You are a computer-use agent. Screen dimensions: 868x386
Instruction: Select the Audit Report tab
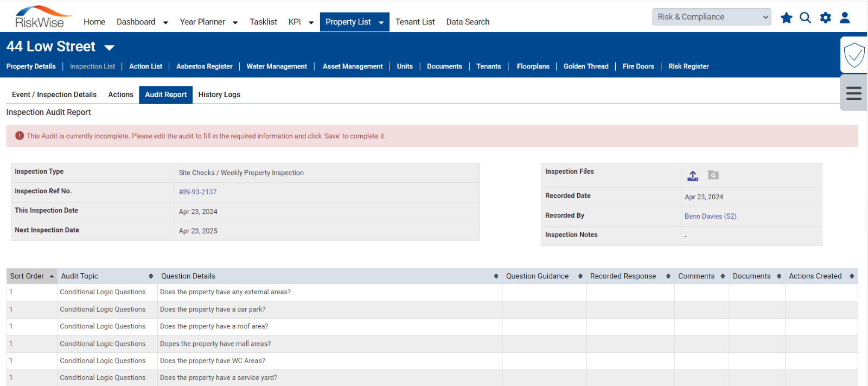tap(165, 94)
